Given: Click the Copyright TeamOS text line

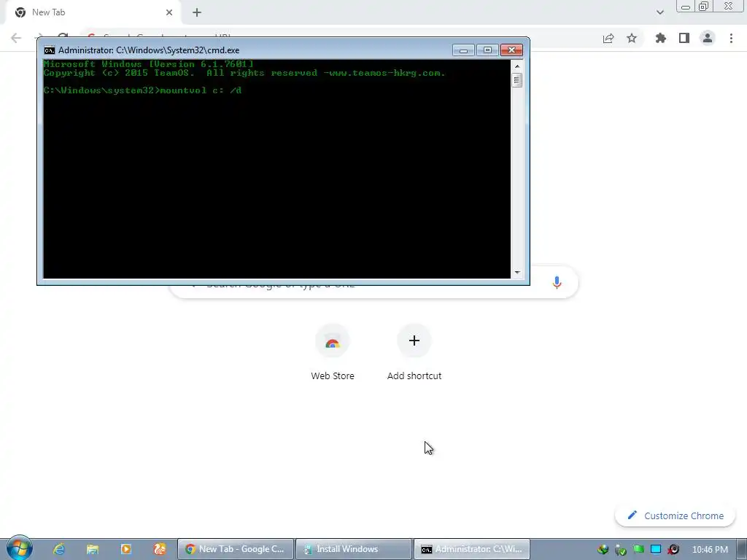Looking at the screenshot, I should [244, 73].
